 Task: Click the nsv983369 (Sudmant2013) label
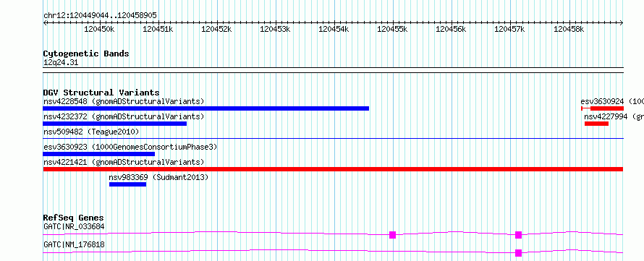coord(158,177)
